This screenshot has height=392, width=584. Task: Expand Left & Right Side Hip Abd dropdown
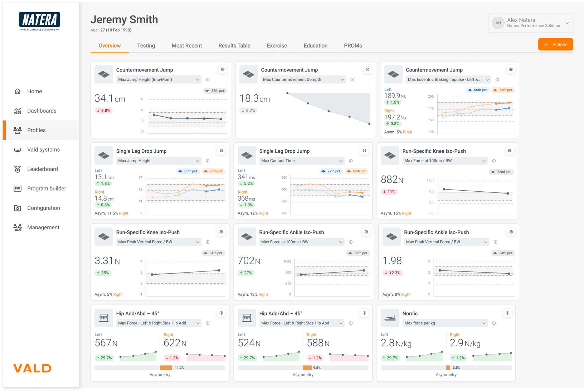(302, 323)
